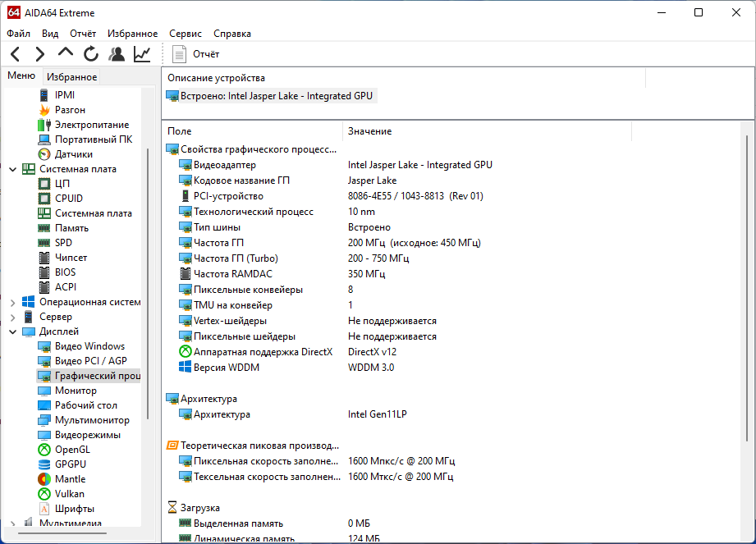The width and height of the screenshot is (756, 544).
Task: Click the details pane vertical scrollbar
Action: tap(747, 289)
